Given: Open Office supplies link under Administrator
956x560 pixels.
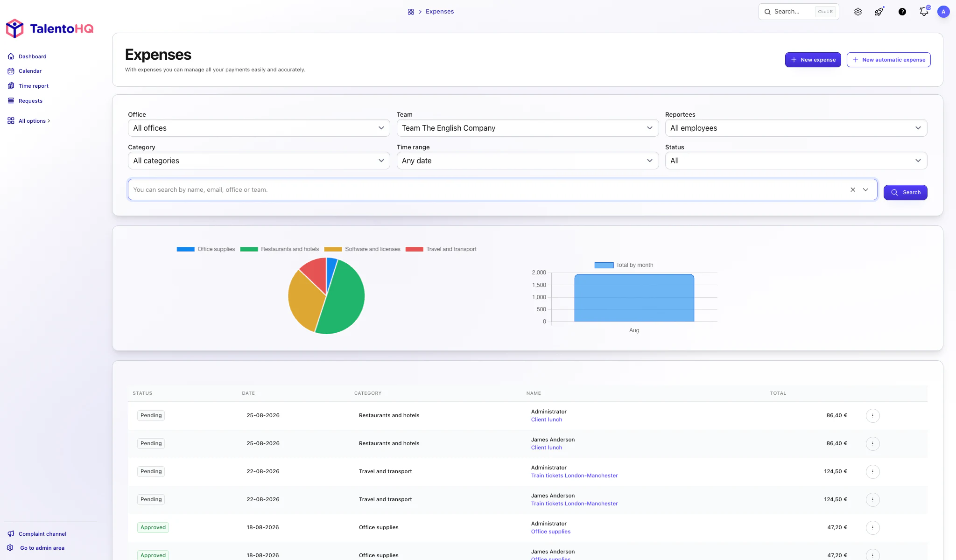Looking at the screenshot, I should click(x=551, y=532).
